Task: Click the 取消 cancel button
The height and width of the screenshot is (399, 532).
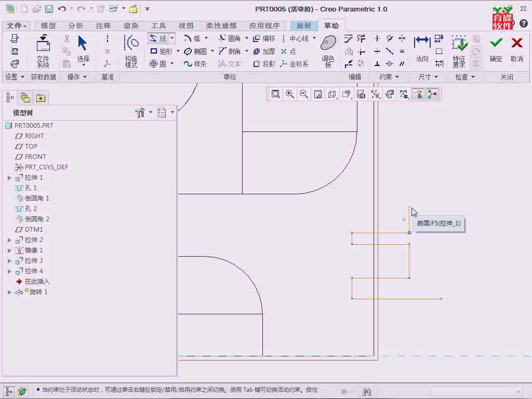Action: (516, 50)
